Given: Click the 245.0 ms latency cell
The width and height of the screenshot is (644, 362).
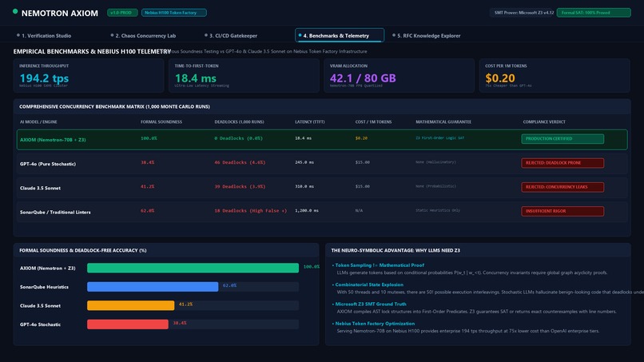Looking at the screenshot, I should coord(304,163).
